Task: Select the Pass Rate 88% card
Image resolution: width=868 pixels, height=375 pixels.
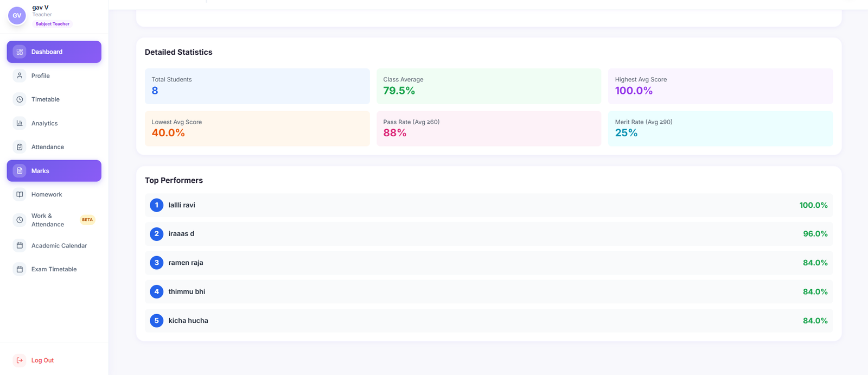Action: (x=489, y=129)
